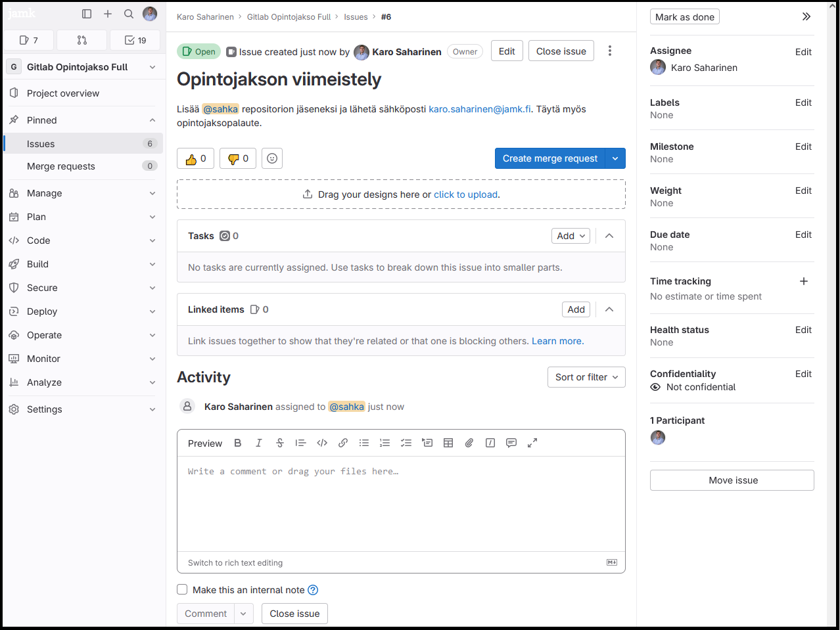Open the search icon in top bar
Screen dimensions: 840x630
coord(129,14)
